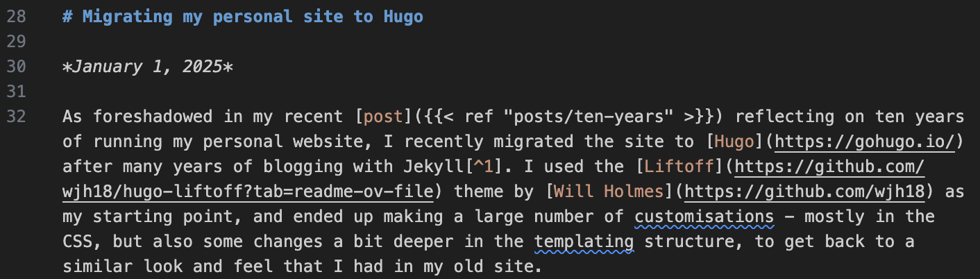Screen dimensions: 980x279
Task: Click line number 31 in the gutter
Action: [17, 92]
